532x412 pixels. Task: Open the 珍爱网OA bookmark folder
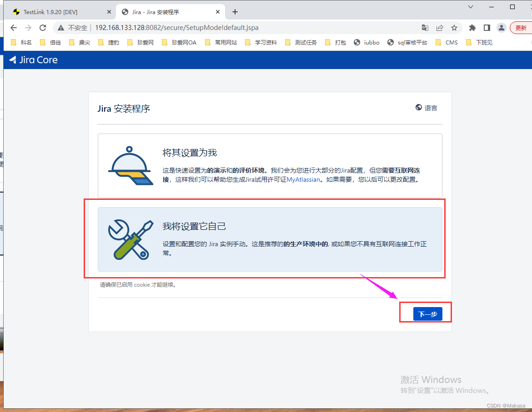pos(179,42)
